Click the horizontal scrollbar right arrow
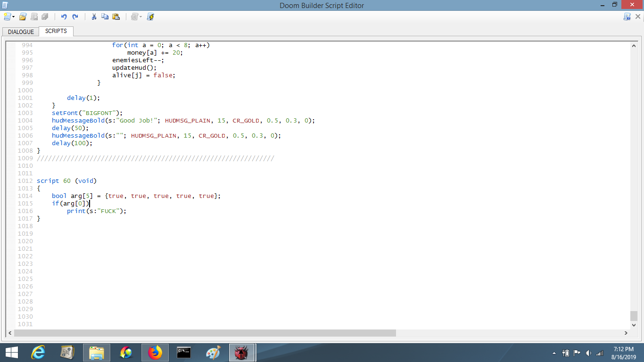This screenshot has height=362, width=644. (x=626, y=333)
